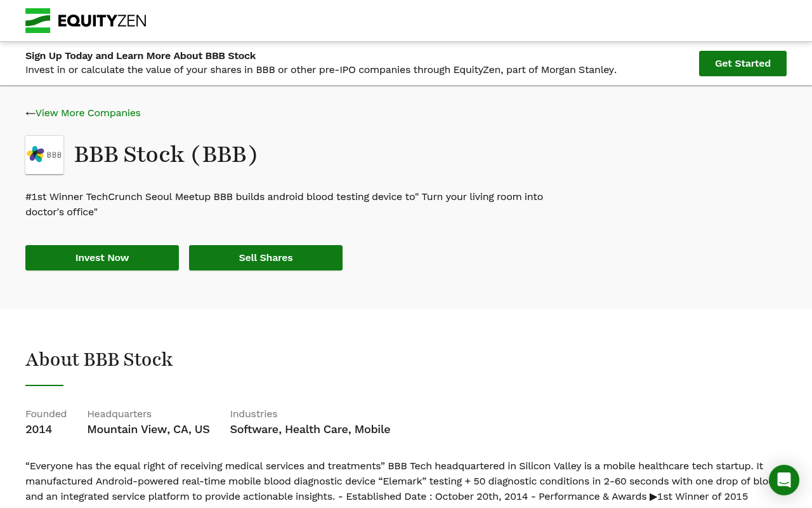Screen dimensions: 812x508
Task: Open the chat messenger bubble icon
Action: pos(784,480)
